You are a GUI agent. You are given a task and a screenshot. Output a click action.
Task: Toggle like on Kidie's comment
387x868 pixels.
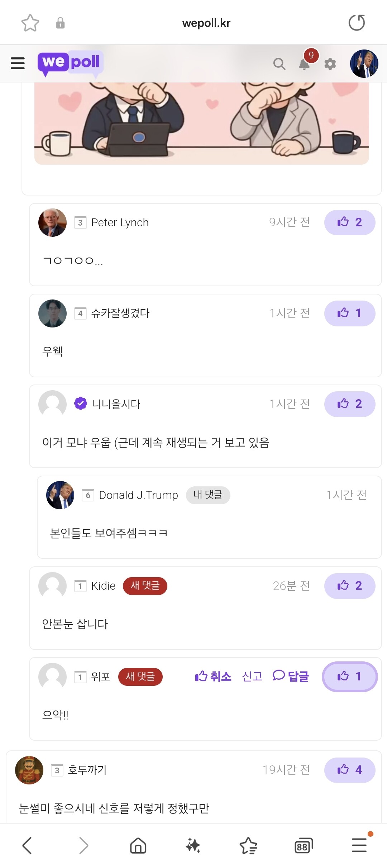[349, 586]
